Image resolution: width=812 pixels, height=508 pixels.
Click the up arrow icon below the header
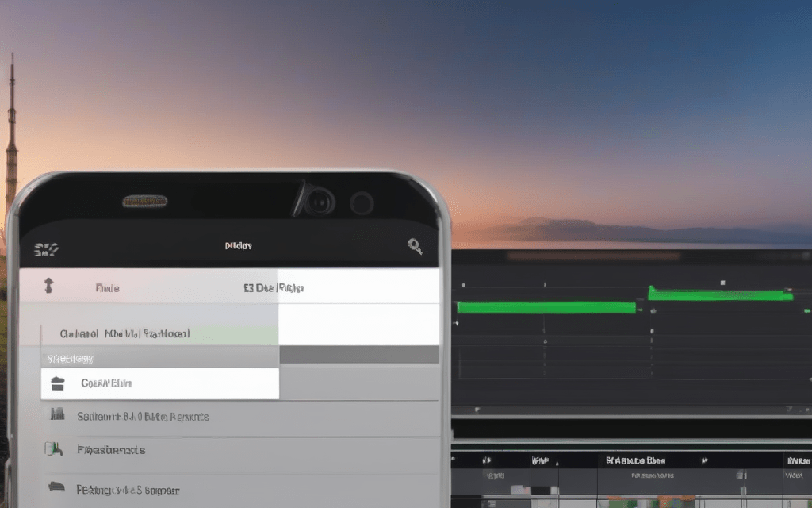[48, 287]
